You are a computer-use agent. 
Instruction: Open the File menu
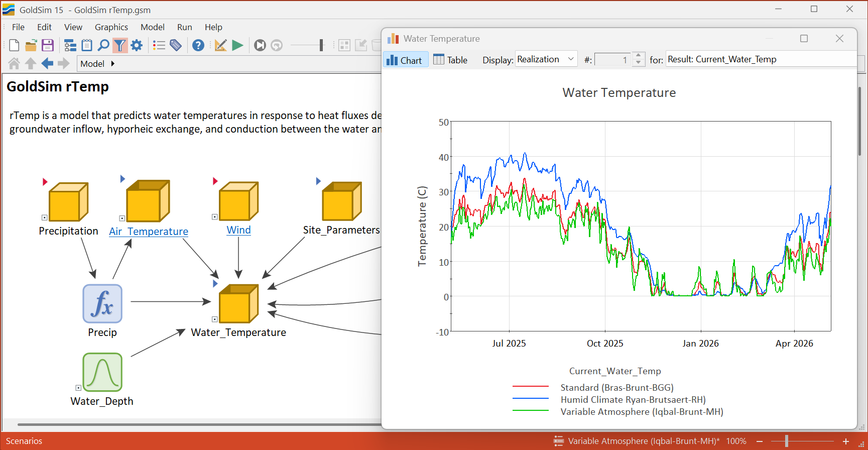[x=18, y=27]
